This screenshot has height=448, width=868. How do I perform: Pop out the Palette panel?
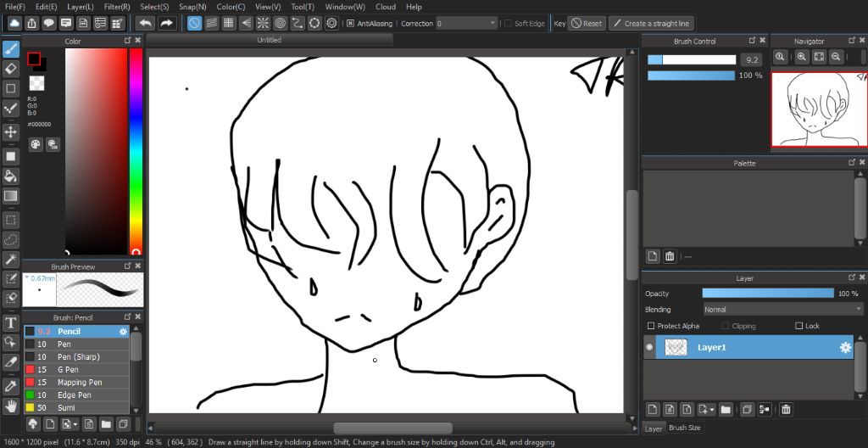pyautogui.click(x=851, y=162)
